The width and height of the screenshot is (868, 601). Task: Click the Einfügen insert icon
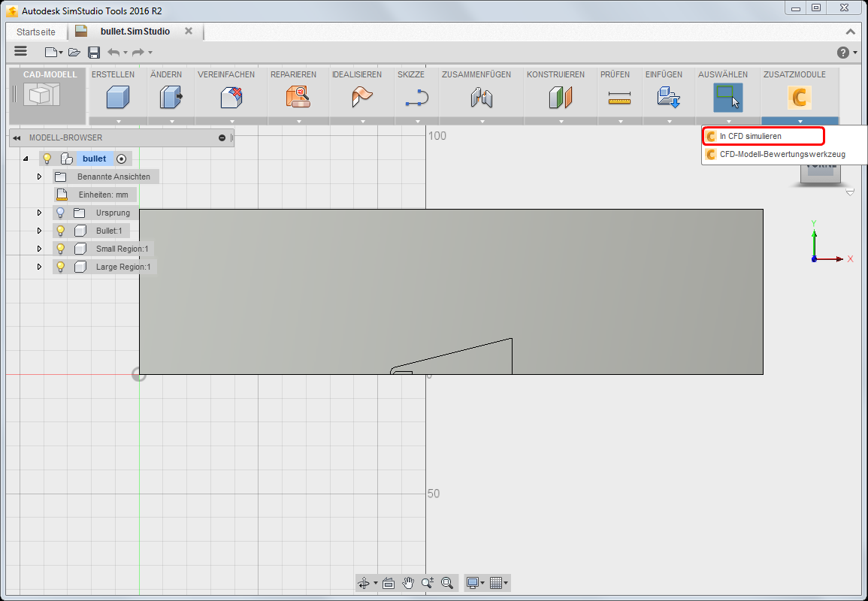point(669,98)
